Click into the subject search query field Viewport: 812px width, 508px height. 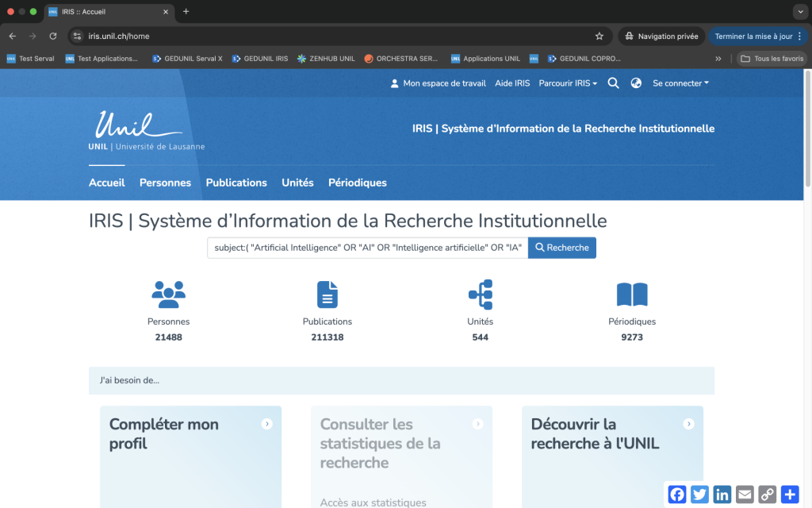(x=367, y=248)
